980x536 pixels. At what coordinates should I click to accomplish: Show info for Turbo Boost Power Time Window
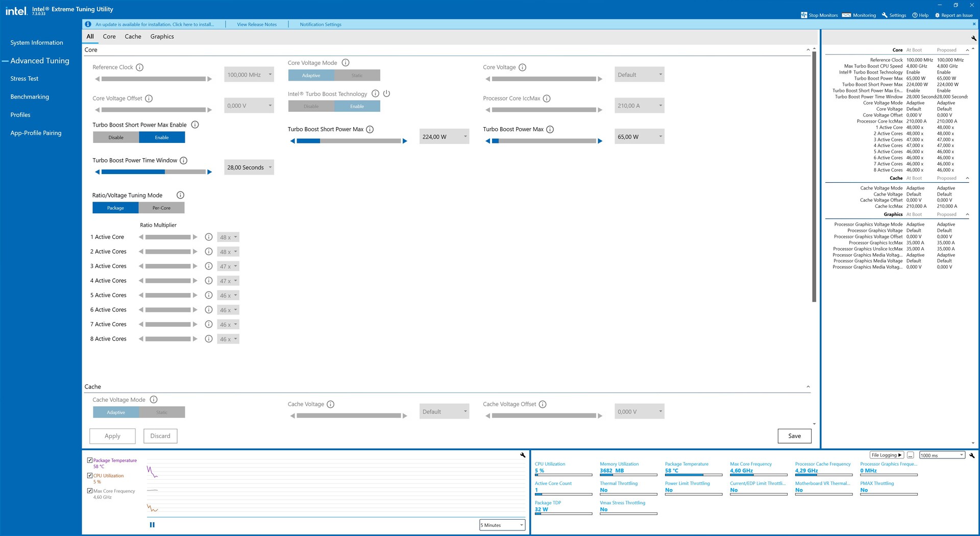tap(184, 161)
